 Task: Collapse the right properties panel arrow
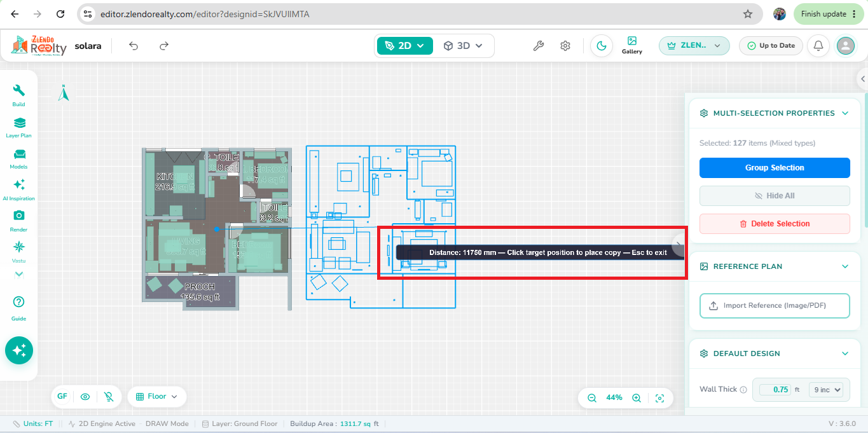863,79
